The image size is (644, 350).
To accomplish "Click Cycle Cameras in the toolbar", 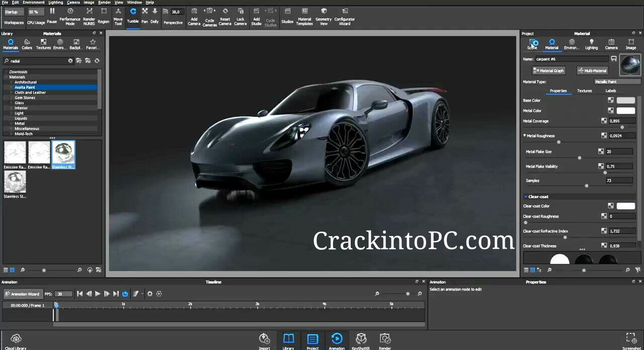I will click(x=210, y=16).
